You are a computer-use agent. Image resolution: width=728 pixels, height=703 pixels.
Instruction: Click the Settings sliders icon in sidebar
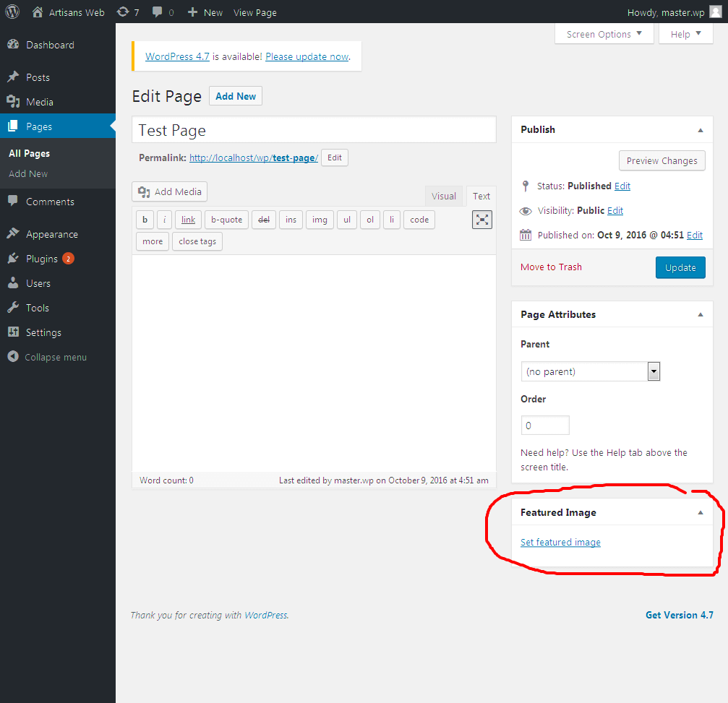tap(13, 332)
